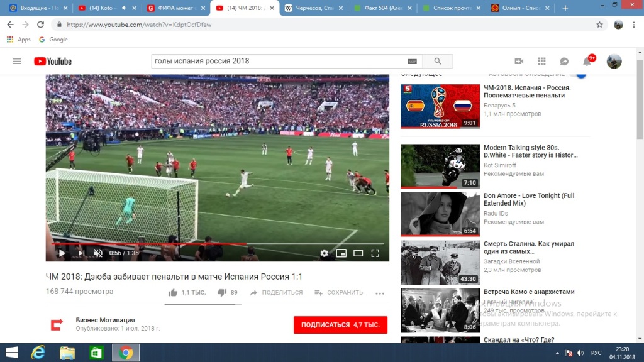Click the browser address bar URL

139,25
